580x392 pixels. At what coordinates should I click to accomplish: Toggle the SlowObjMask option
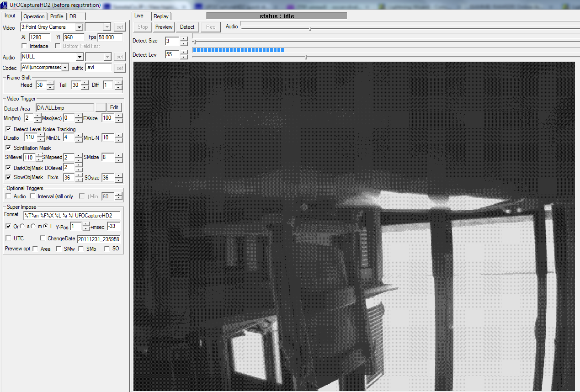click(x=8, y=177)
